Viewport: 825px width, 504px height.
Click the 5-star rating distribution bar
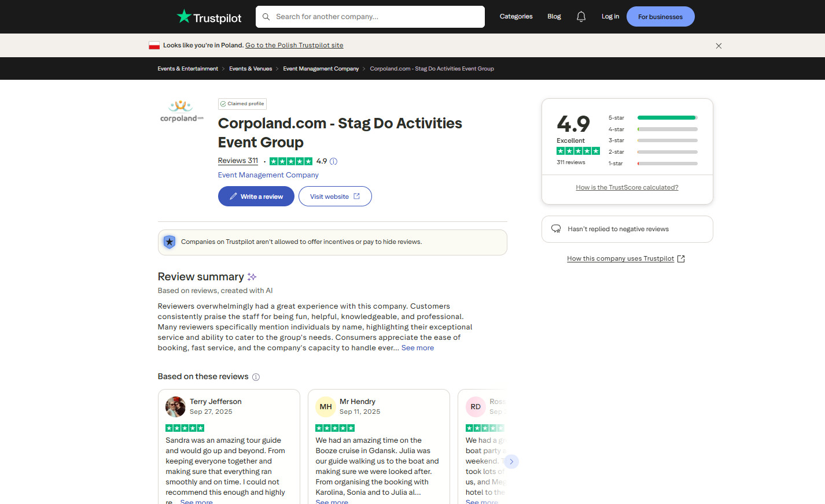666,117
